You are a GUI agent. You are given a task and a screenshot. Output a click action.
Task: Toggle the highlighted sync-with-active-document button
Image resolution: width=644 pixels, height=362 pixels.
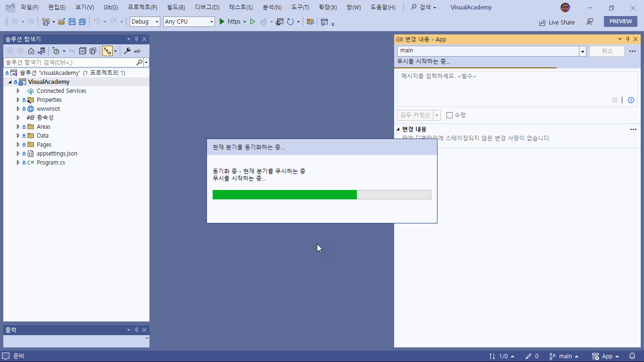[x=107, y=51]
